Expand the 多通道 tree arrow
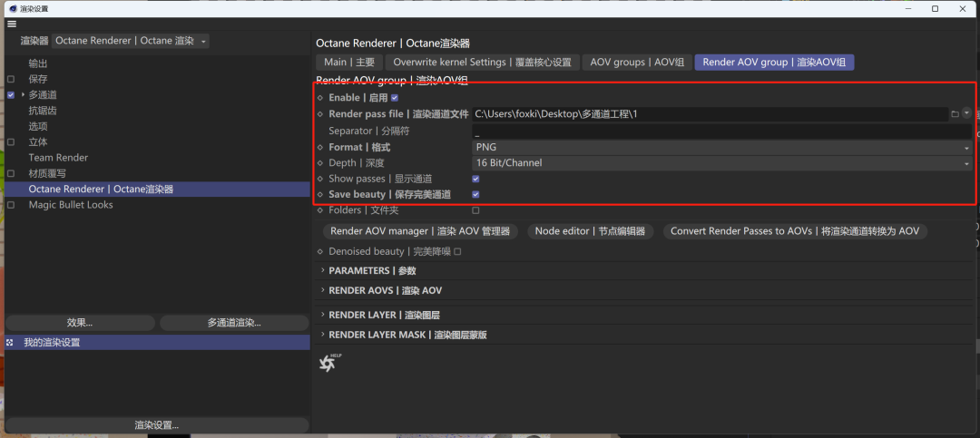This screenshot has height=438, width=980. click(23, 95)
